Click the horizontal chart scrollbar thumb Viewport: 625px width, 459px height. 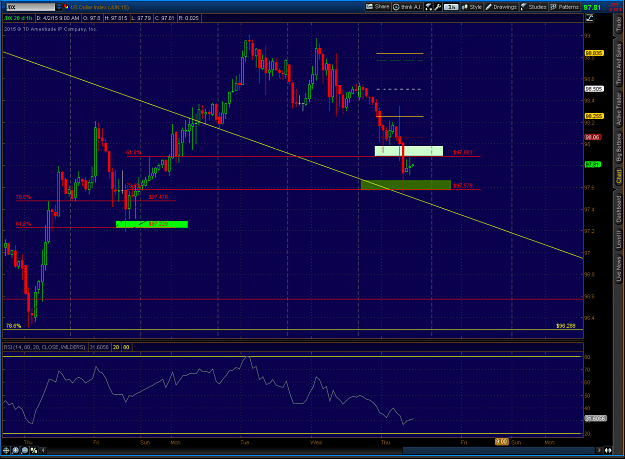click(x=499, y=450)
